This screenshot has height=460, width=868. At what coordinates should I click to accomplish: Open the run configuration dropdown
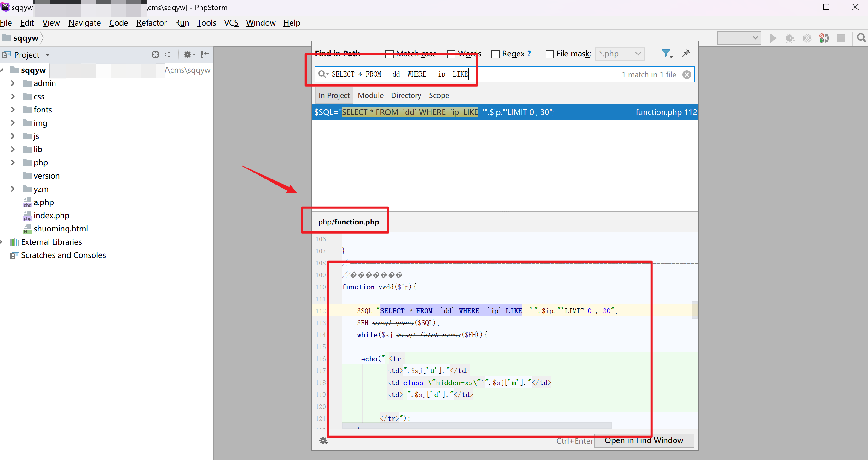click(x=738, y=38)
